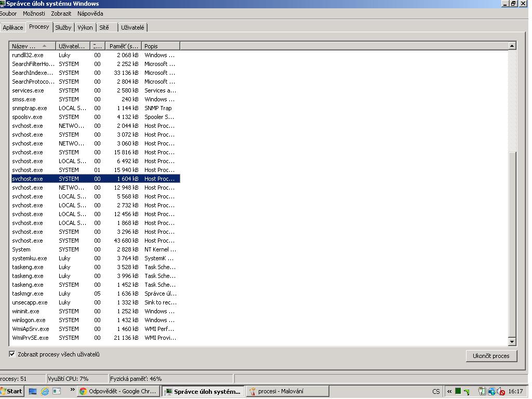Open the Start menu

point(11,391)
